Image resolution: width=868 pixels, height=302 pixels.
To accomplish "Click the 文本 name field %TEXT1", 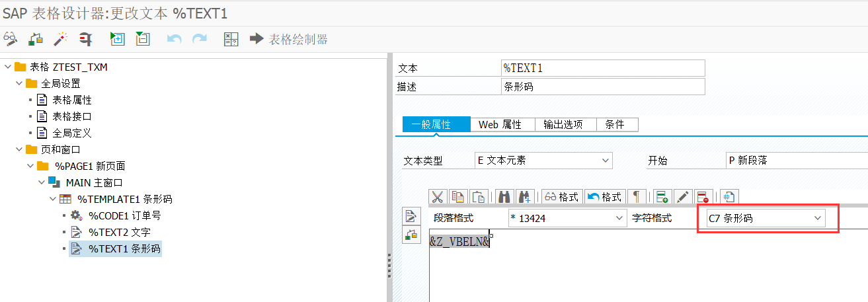I will (603, 68).
